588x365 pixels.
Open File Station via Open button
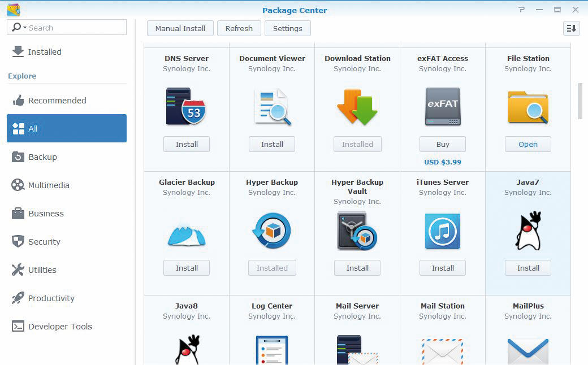point(528,144)
